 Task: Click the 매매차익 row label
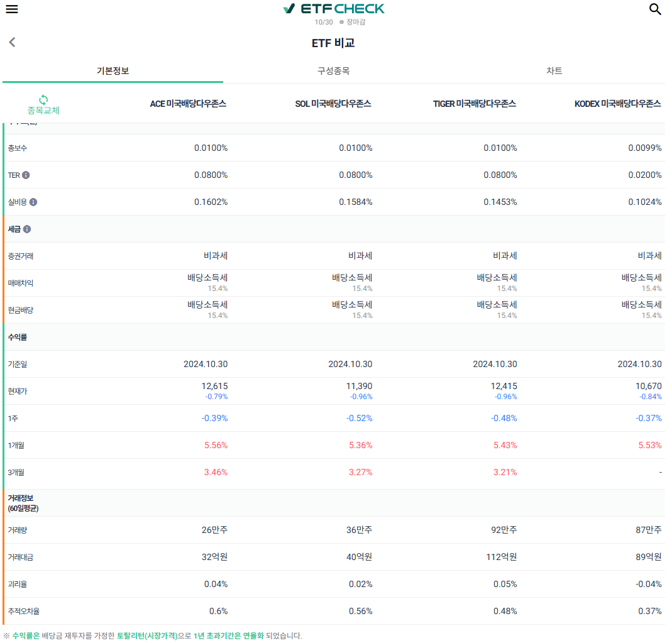(x=21, y=283)
